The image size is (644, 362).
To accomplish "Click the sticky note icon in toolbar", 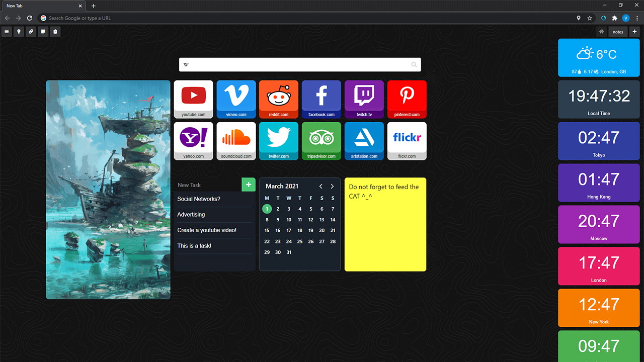I will tap(43, 32).
